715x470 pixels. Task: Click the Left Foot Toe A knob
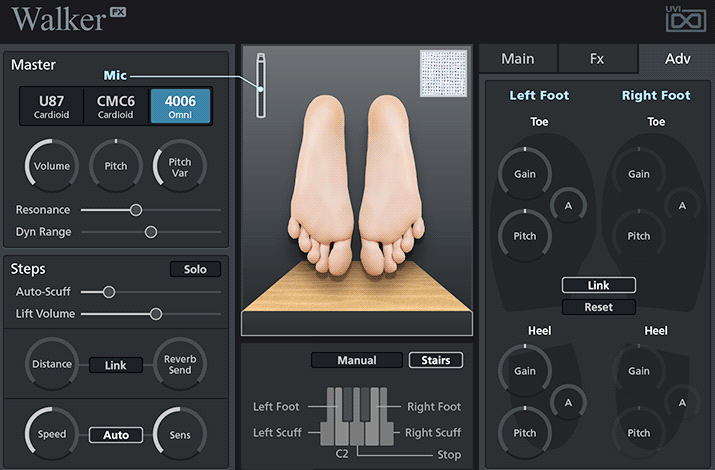pos(568,206)
